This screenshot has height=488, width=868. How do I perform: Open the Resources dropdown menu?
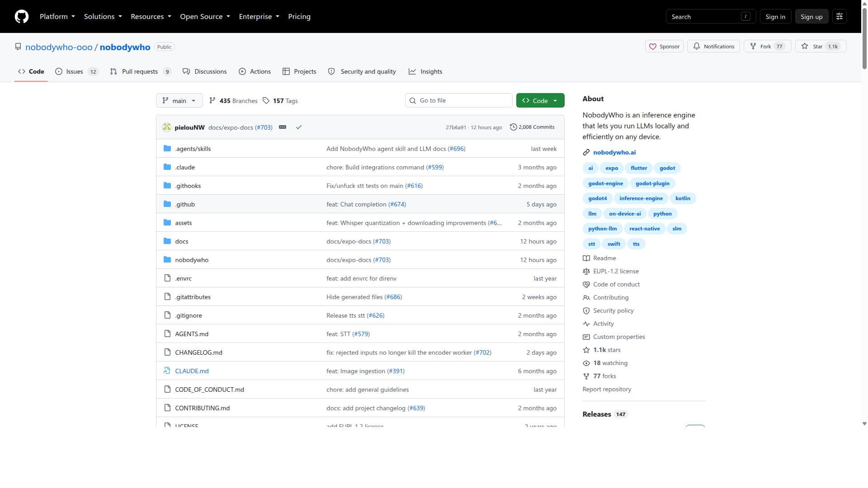coord(151,17)
